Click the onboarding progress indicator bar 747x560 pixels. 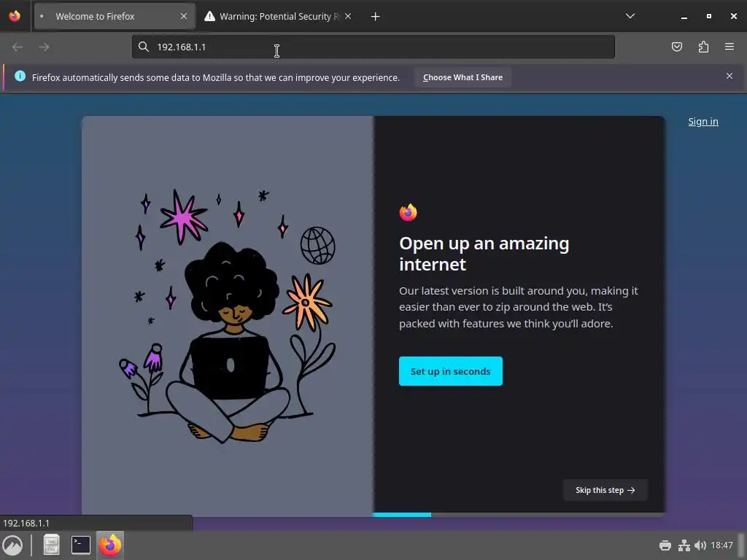click(519, 515)
